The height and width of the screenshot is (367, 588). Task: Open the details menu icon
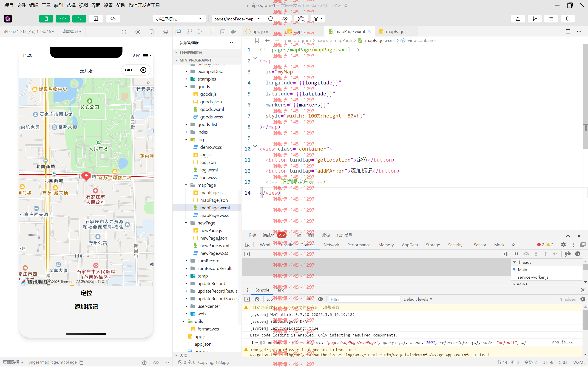click(551, 19)
